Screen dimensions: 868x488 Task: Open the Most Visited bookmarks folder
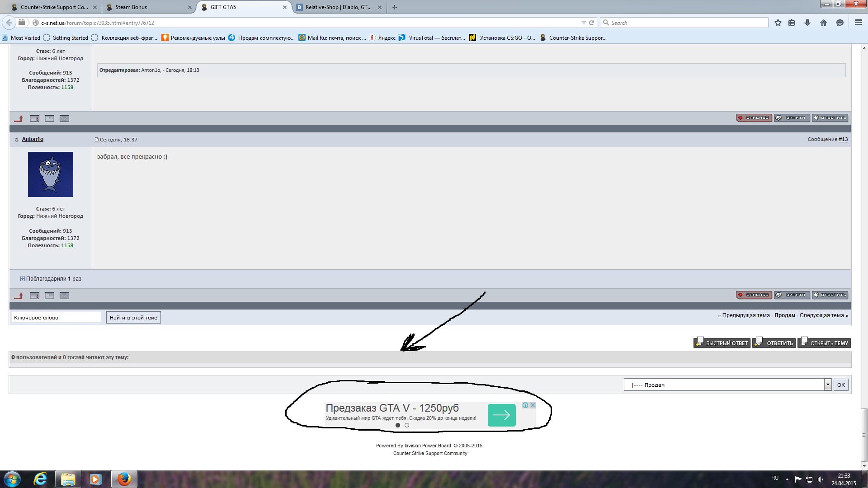(21, 38)
